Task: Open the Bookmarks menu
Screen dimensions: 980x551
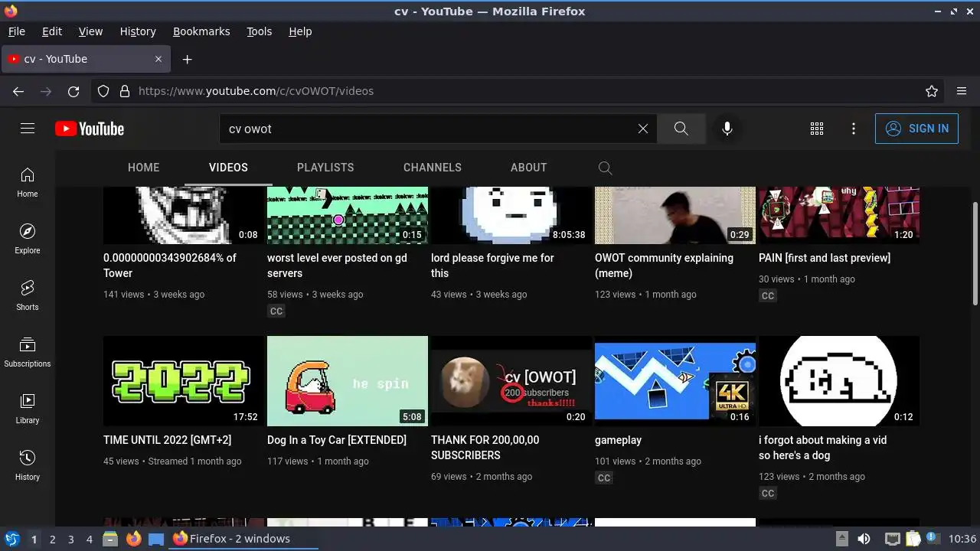Action: pos(201,31)
